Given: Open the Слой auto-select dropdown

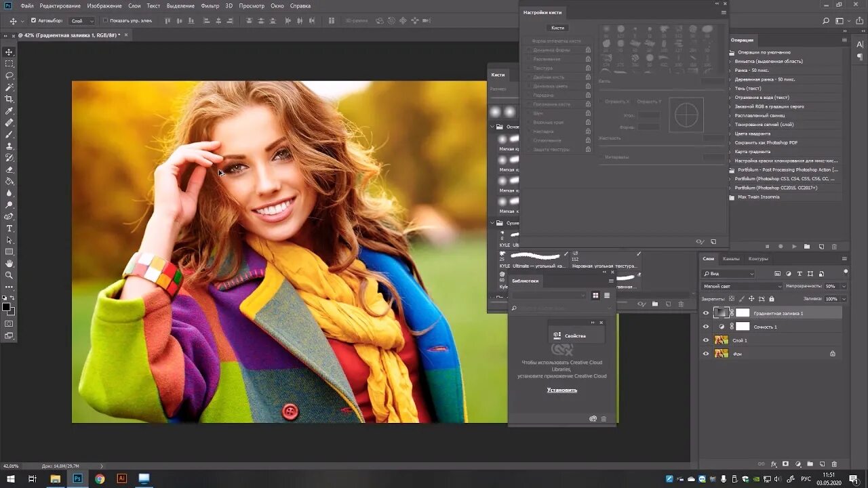Looking at the screenshot, I should [x=82, y=21].
